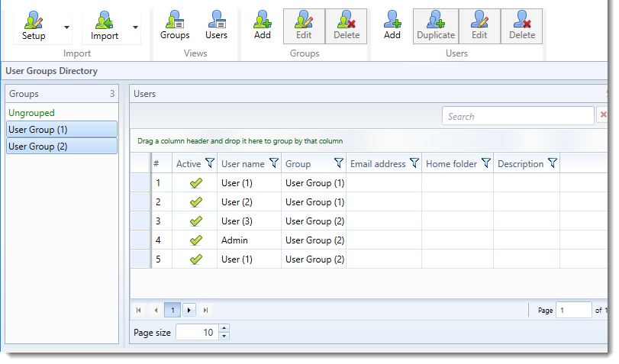Click the Setup button
The width and height of the screenshot is (619, 364).
point(34,26)
